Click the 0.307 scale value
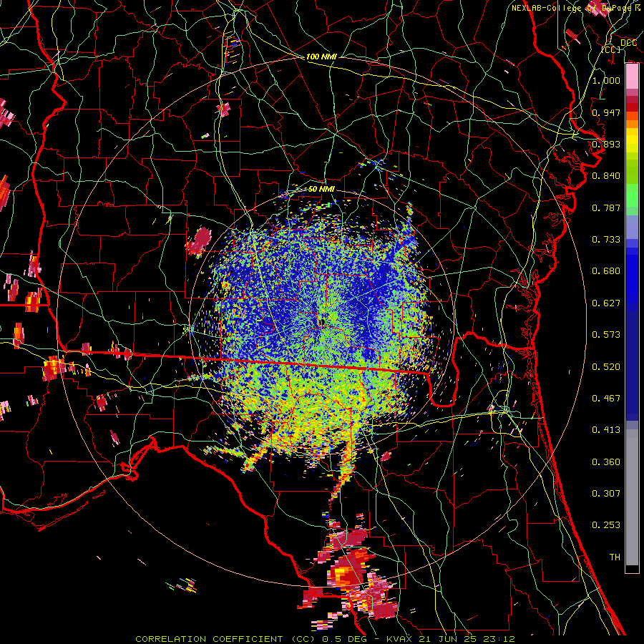 (x=606, y=494)
